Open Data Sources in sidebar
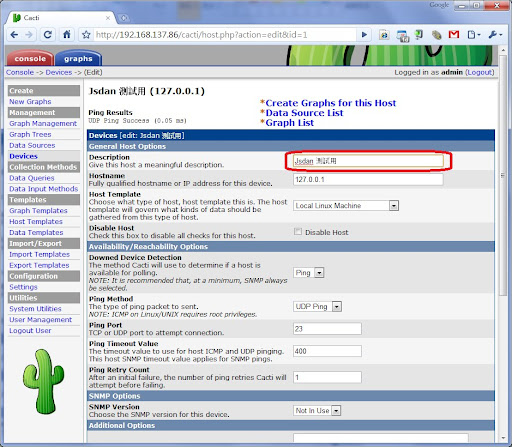Screen dimensions: 512x447 coord(32,145)
